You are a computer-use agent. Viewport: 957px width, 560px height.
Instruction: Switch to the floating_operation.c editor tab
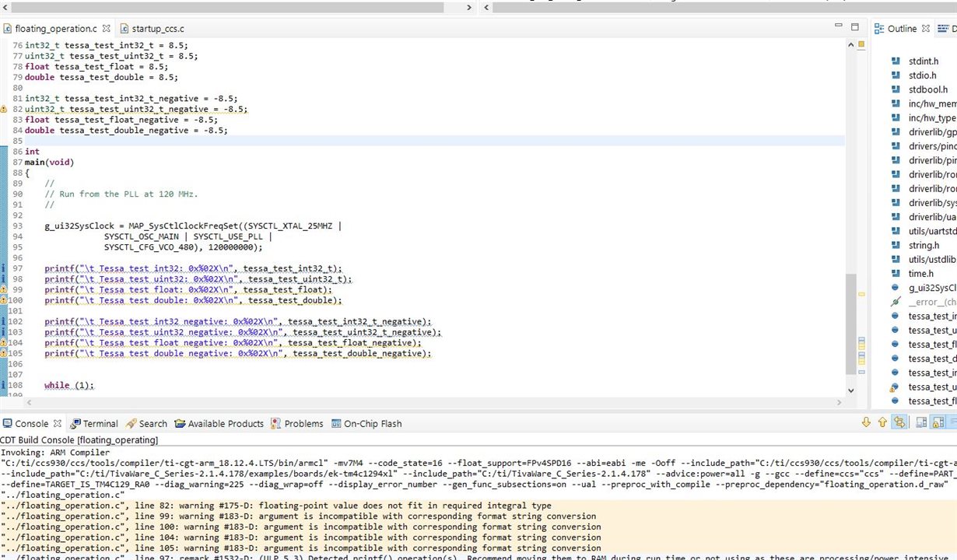[54, 29]
